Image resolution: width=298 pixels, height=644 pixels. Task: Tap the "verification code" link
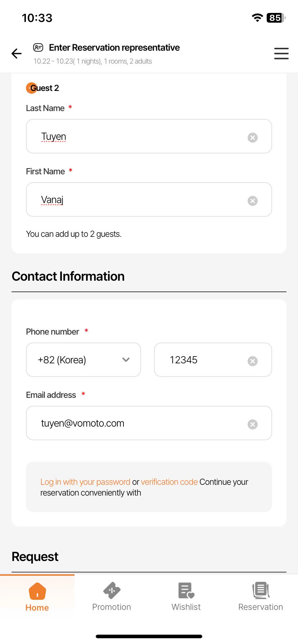tap(169, 482)
